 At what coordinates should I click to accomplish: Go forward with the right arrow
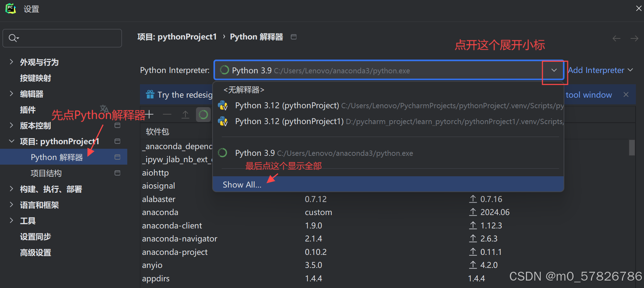coord(634,38)
